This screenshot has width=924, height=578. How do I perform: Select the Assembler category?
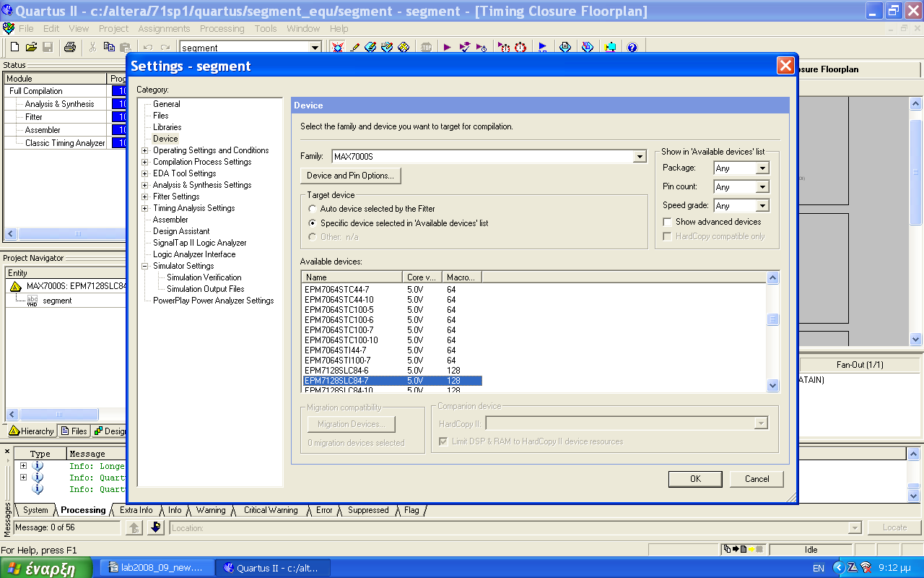pos(170,220)
